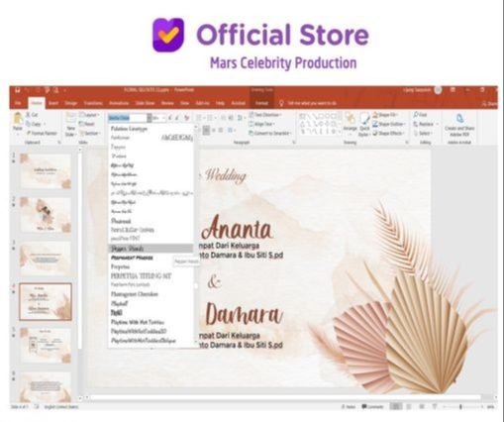Viewport: 504px width, 422px height.
Task: Open the Font size dropdown
Action: pos(163,118)
